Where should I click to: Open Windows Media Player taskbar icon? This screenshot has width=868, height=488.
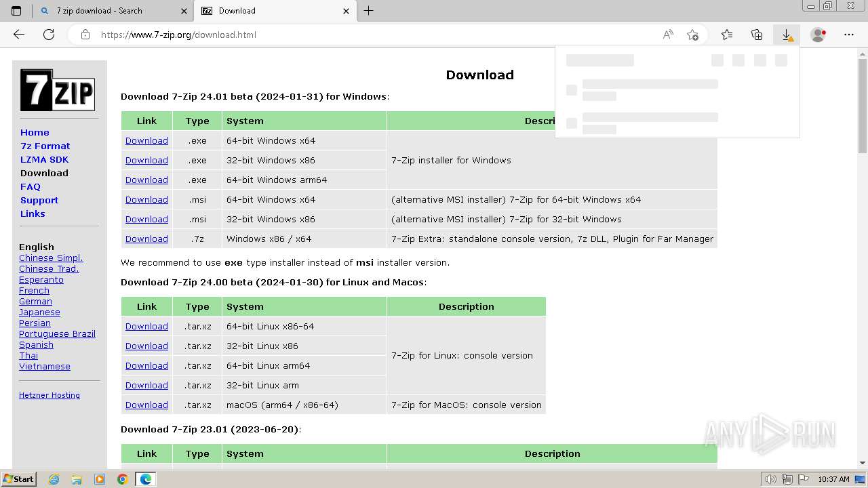100,479
